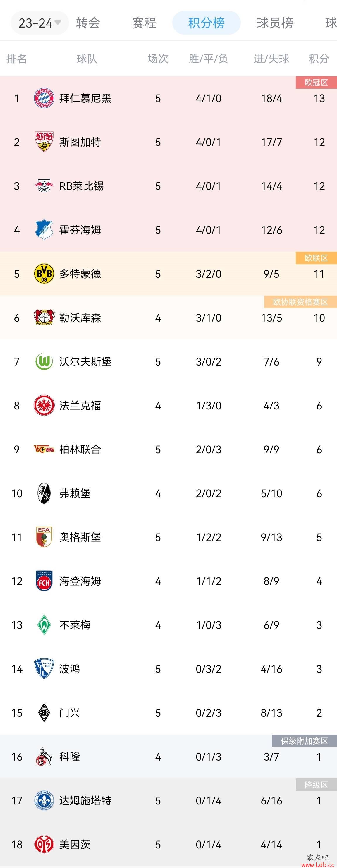Click the RB Leipzig logo
The image size is (337, 868).
tap(44, 186)
